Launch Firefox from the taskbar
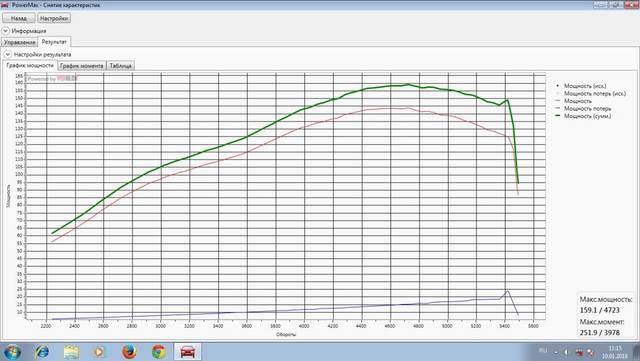The image size is (640, 361). pos(129,352)
